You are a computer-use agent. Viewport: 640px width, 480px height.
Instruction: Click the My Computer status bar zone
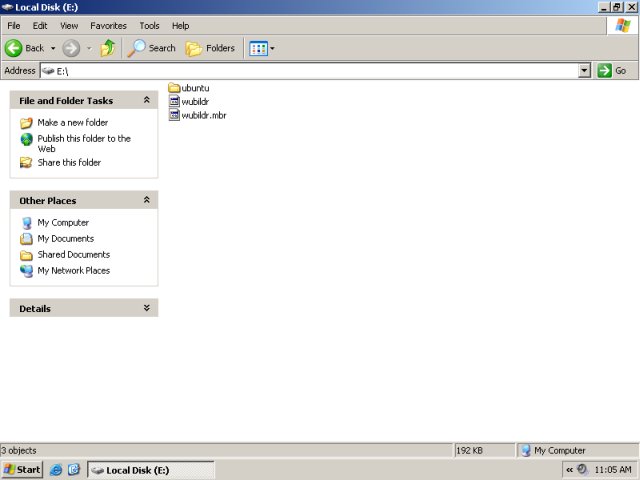pyautogui.click(x=577, y=451)
